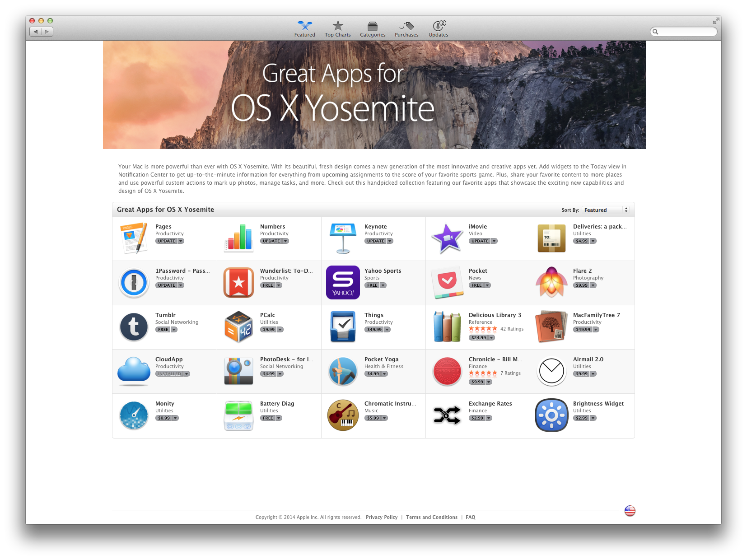Open the CloudApp cloud icon
Image resolution: width=747 pixels, height=560 pixels.
[134, 371]
